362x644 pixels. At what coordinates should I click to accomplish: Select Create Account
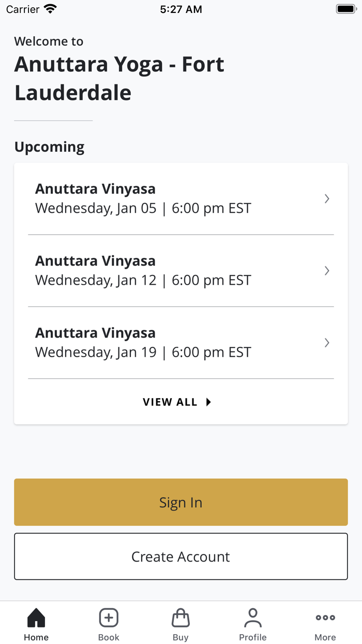180,556
